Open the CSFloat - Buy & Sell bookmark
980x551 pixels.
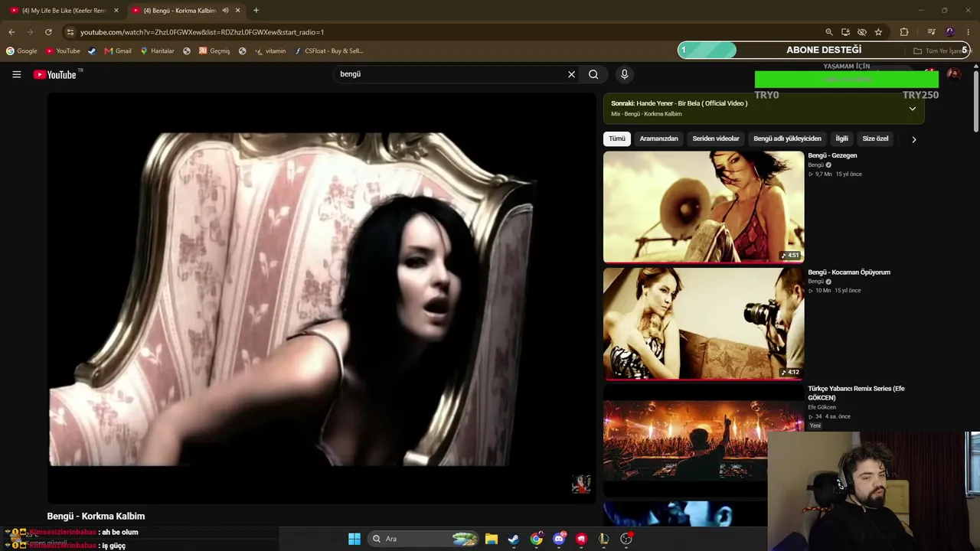pyautogui.click(x=329, y=51)
